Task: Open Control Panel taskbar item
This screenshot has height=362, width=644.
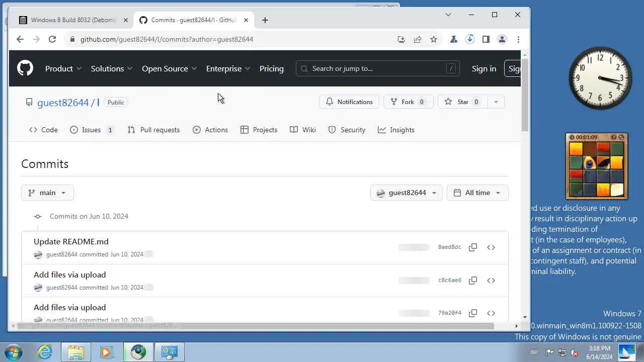Action: 170,352
